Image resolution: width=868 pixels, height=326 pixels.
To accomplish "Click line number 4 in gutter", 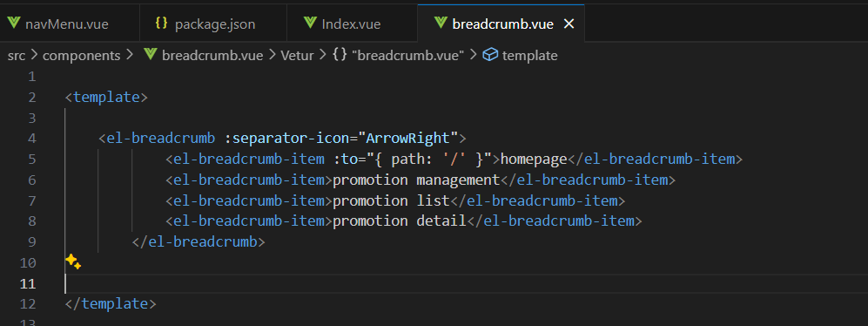I will [x=31, y=138].
